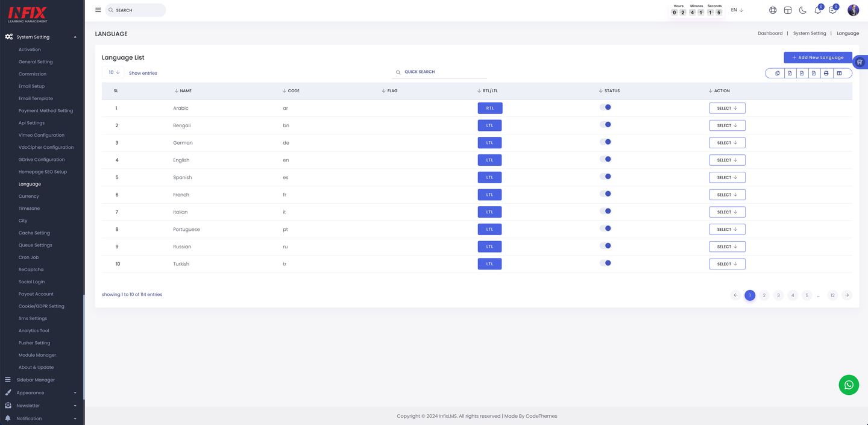The image size is (868, 425).
Task: Sort table by Status column arrow
Action: click(601, 91)
